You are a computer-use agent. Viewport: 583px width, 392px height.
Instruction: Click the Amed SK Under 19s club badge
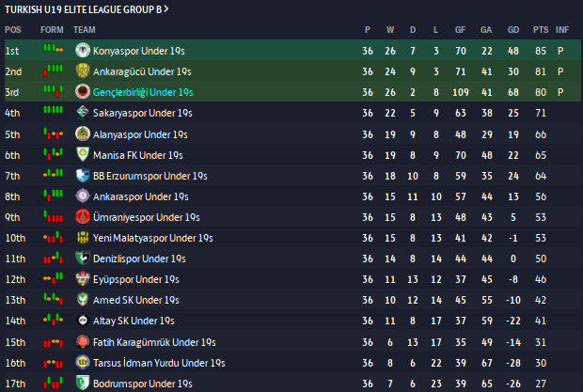83,300
